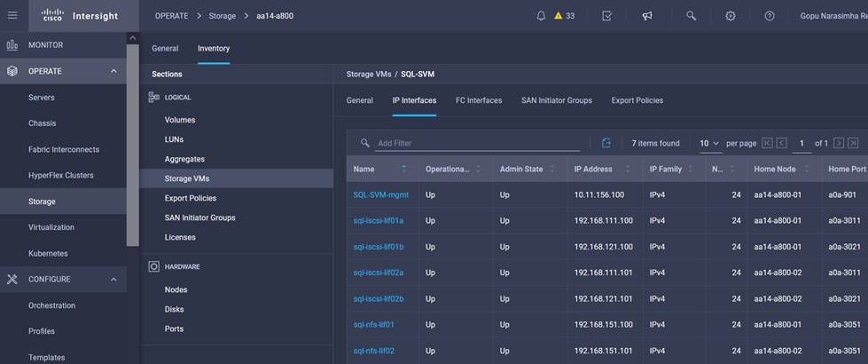The height and width of the screenshot is (364, 868).
Task: Switch to the General top tab
Action: point(165,48)
